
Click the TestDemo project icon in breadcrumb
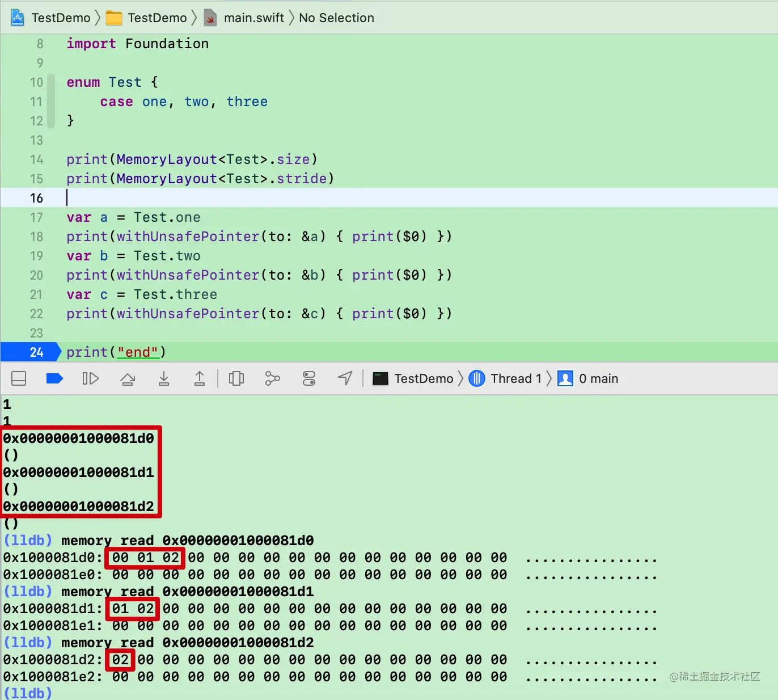pyautogui.click(x=18, y=18)
